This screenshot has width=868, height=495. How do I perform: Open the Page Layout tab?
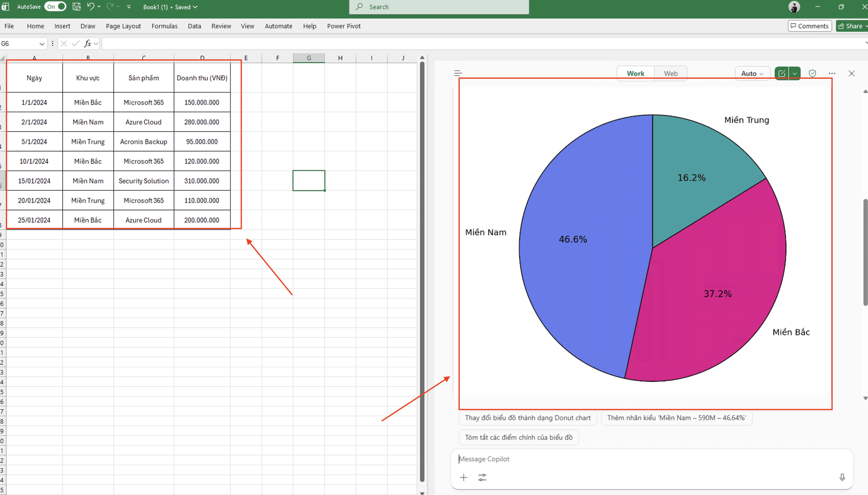(x=123, y=26)
